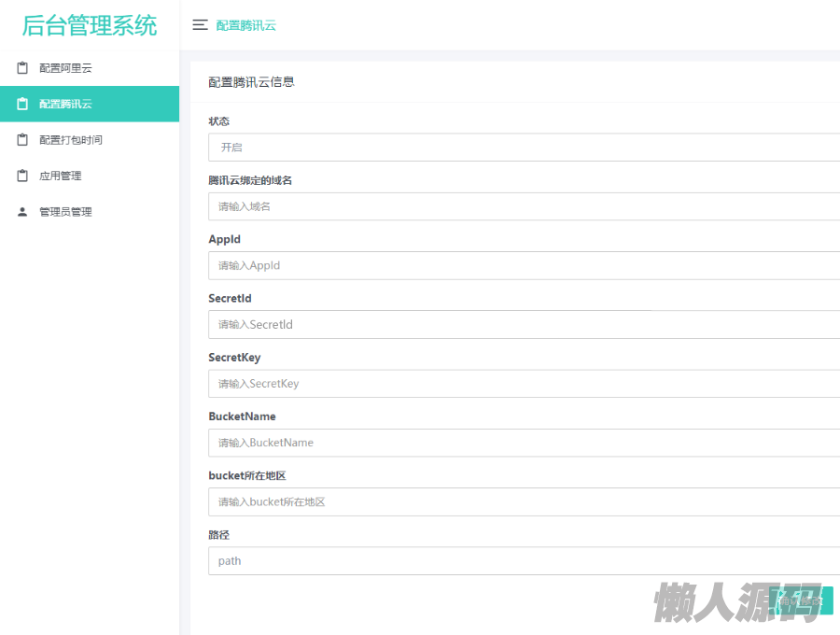Click the clipboard icon beside 配置阿里云
This screenshot has height=635, width=840.
pos(22,68)
